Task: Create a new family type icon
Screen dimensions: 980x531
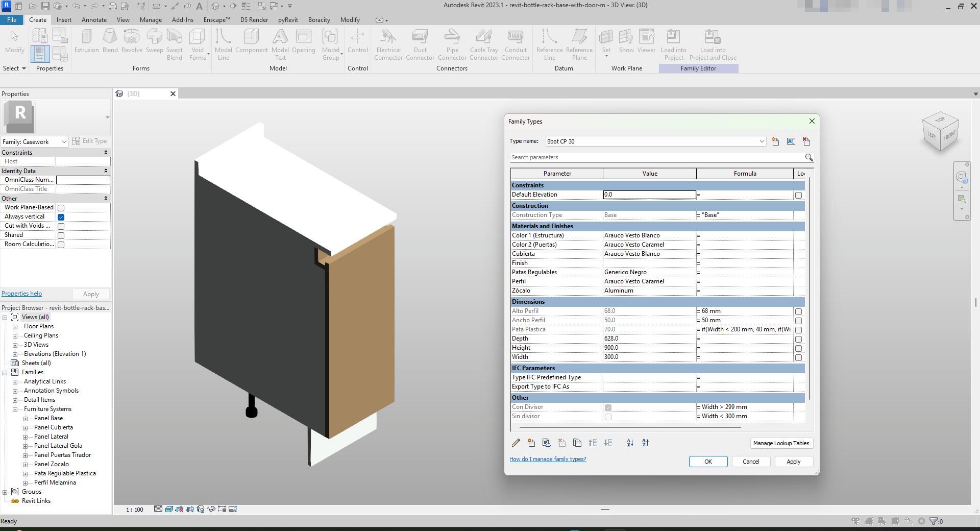Action: click(775, 141)
